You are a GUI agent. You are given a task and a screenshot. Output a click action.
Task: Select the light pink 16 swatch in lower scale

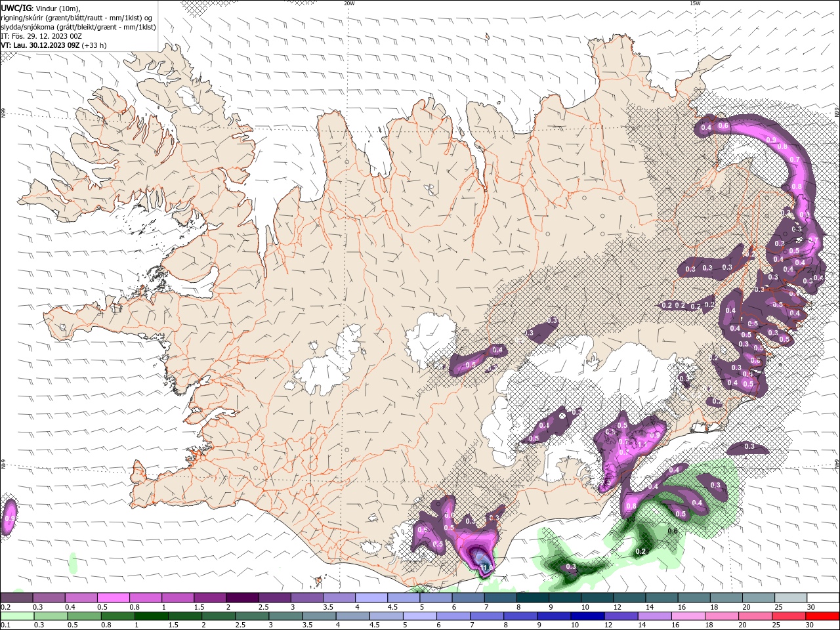[x=688, y=616]
